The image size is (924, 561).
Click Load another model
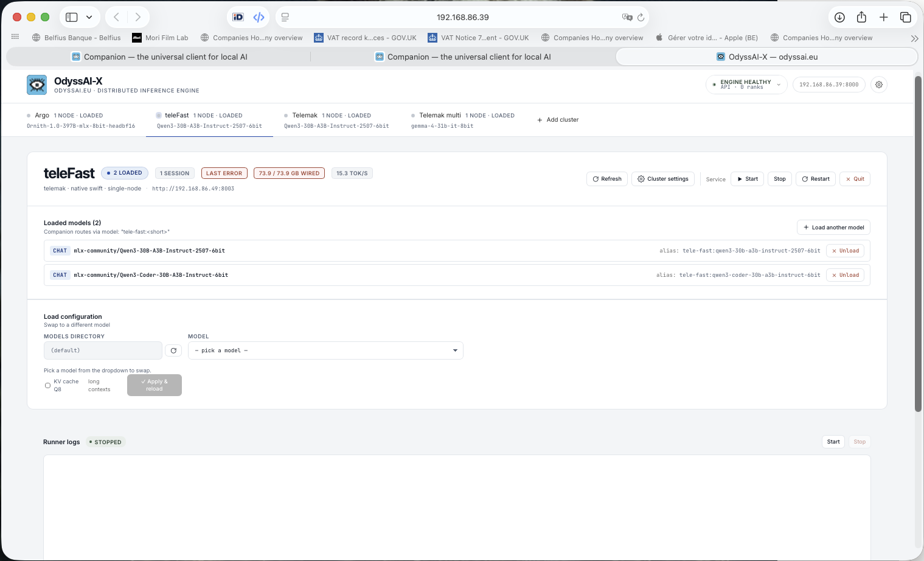tap(833, 228)
